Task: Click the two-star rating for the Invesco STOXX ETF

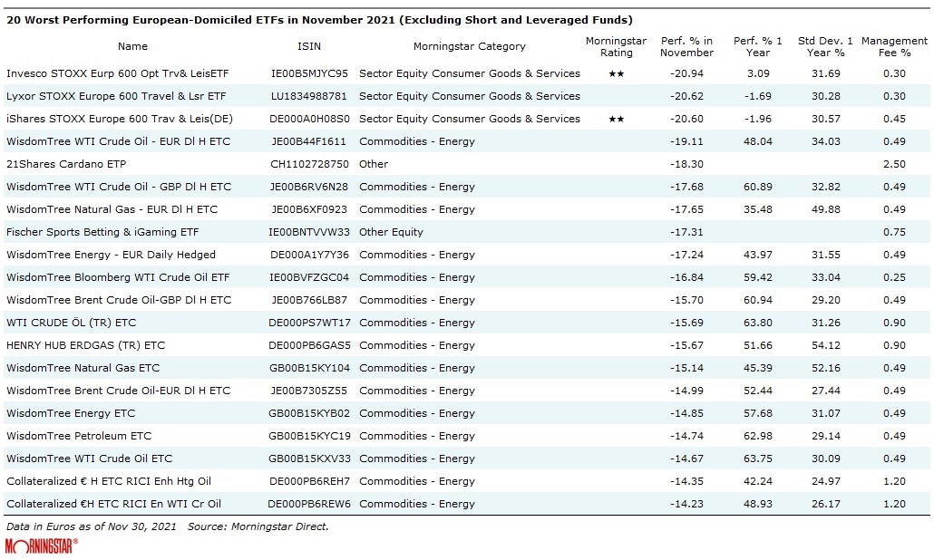Action: (616, 73)
